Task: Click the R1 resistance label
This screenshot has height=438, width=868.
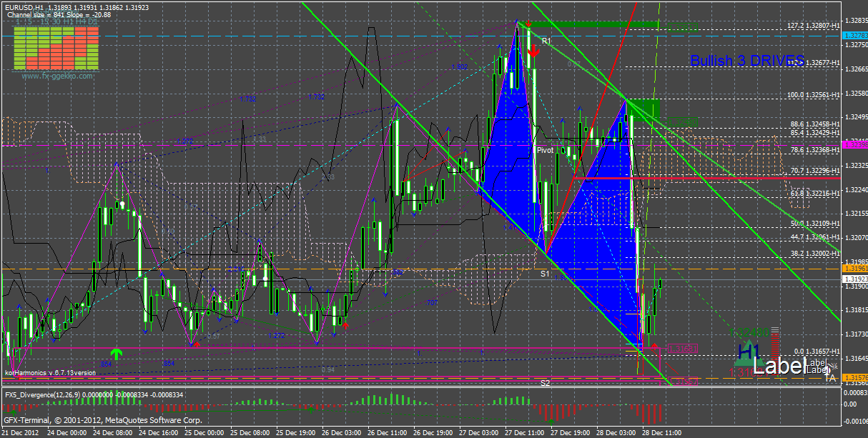Action: point(546,41)
